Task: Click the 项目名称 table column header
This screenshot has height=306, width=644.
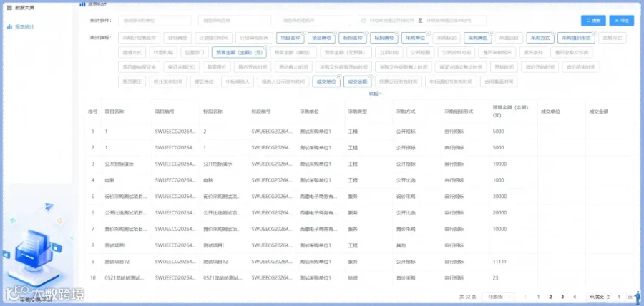Action: point(114,111)
